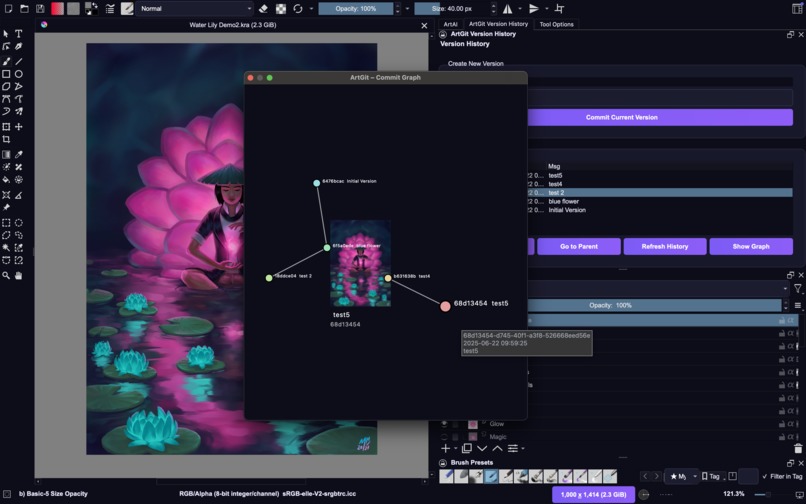The width and height of the screenshot is (806, 504).
Task: Select the Text tool
Action: coord(19,34)
